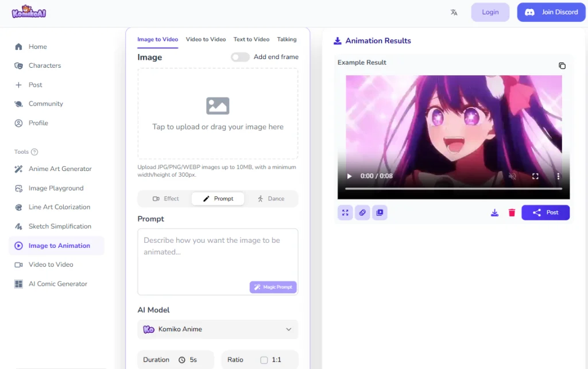Open the upscale icon below the result

(345, 212)
